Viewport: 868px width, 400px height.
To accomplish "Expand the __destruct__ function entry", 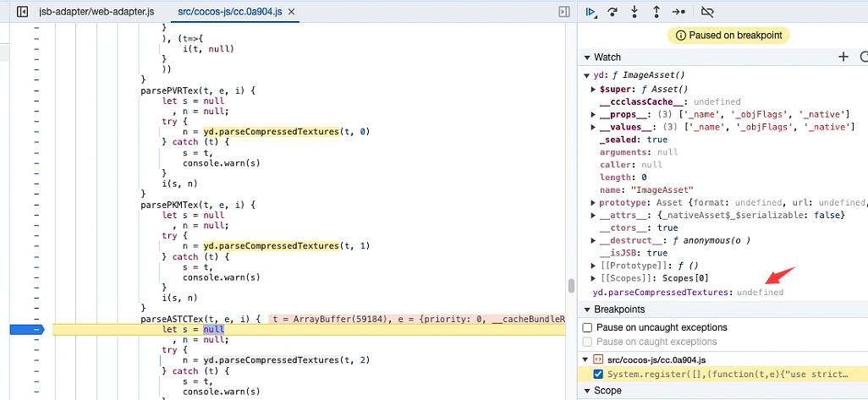I will point(594,241).
